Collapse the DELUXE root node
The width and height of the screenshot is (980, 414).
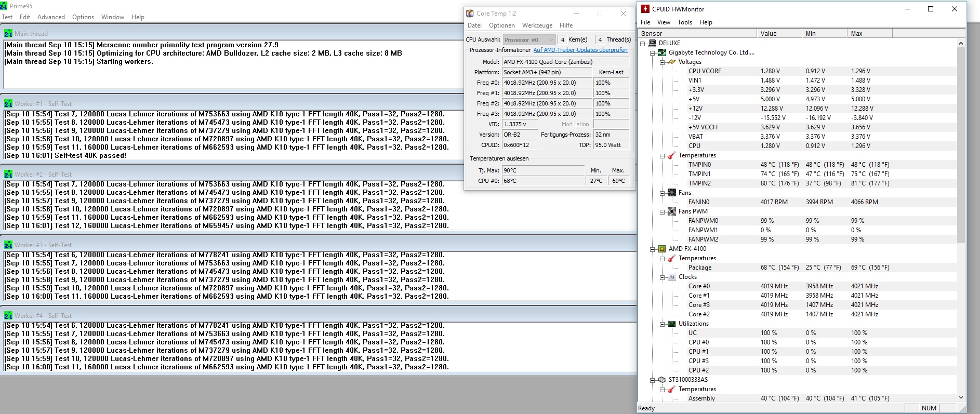(x=643, y=43)
